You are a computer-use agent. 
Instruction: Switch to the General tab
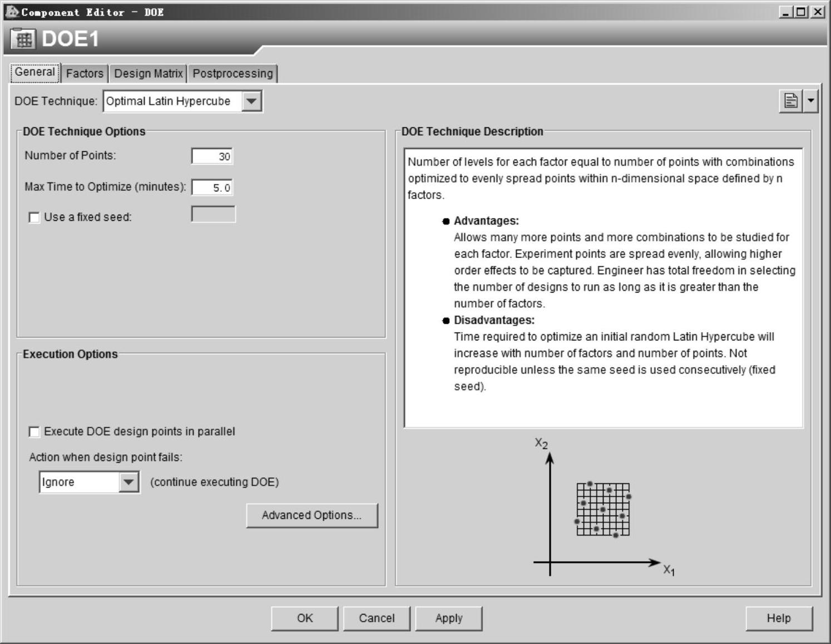(x=35, y=72)
